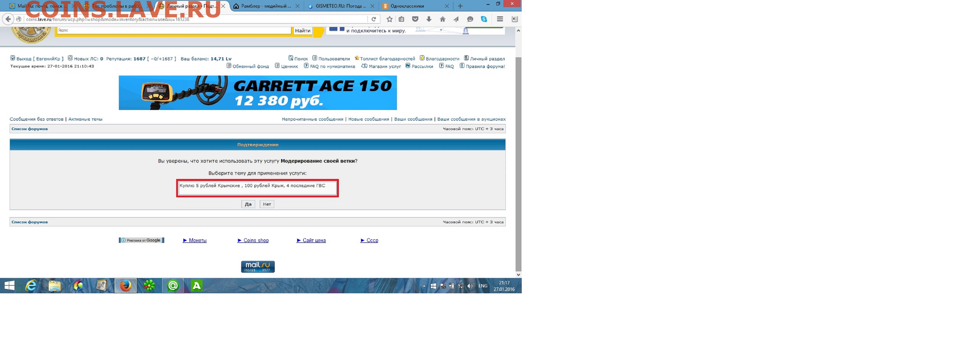This screenshot has height=347, width=980.
Task: Click the browser back arrow button
Action: pos(8,19)
